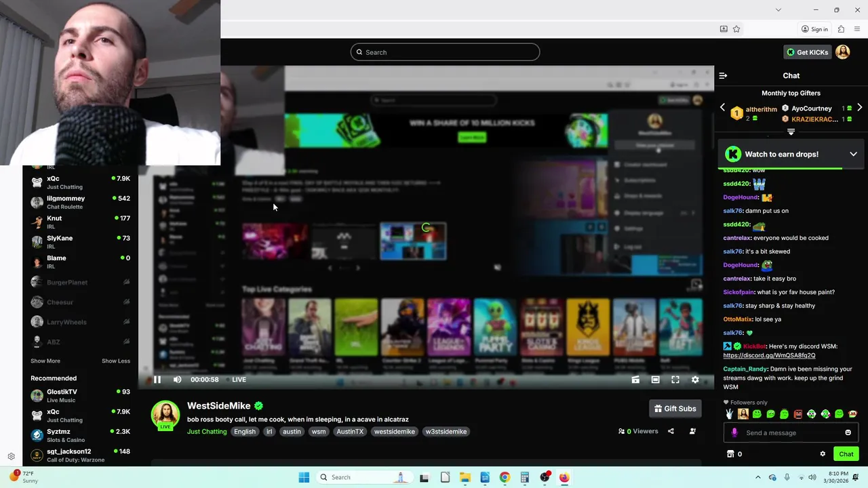Show previous top gifters with left arrow
The image size is (868, 488).
722,108
